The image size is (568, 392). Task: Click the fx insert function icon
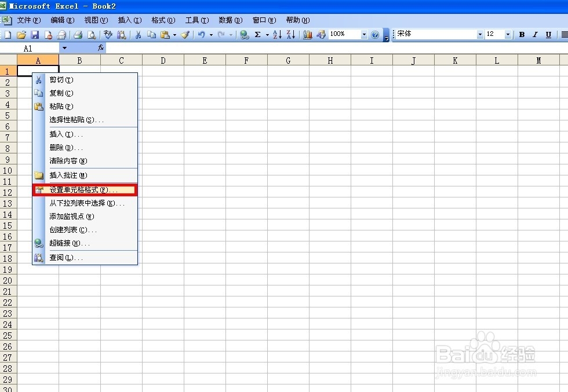101,48
